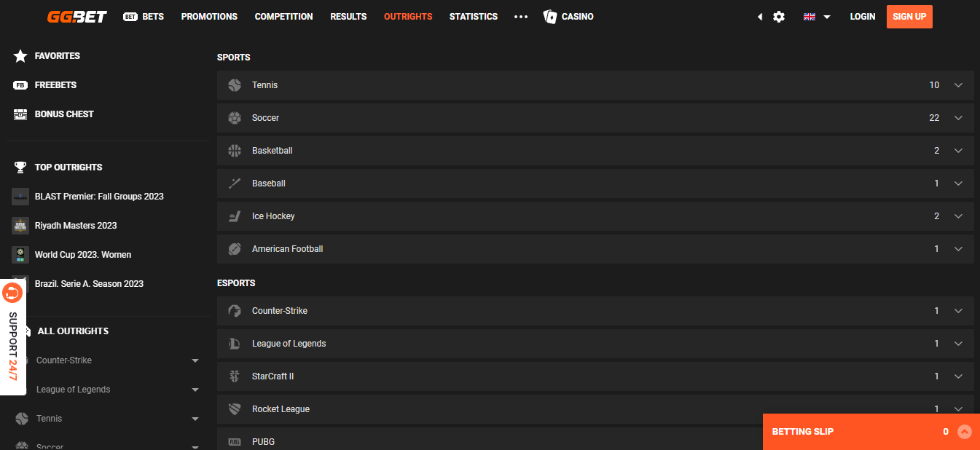Image resolution: width=980 pixels, height=450 pixels.
Task: Expand the StarCraft II row chevron
Action: click(x=958, y=376)
